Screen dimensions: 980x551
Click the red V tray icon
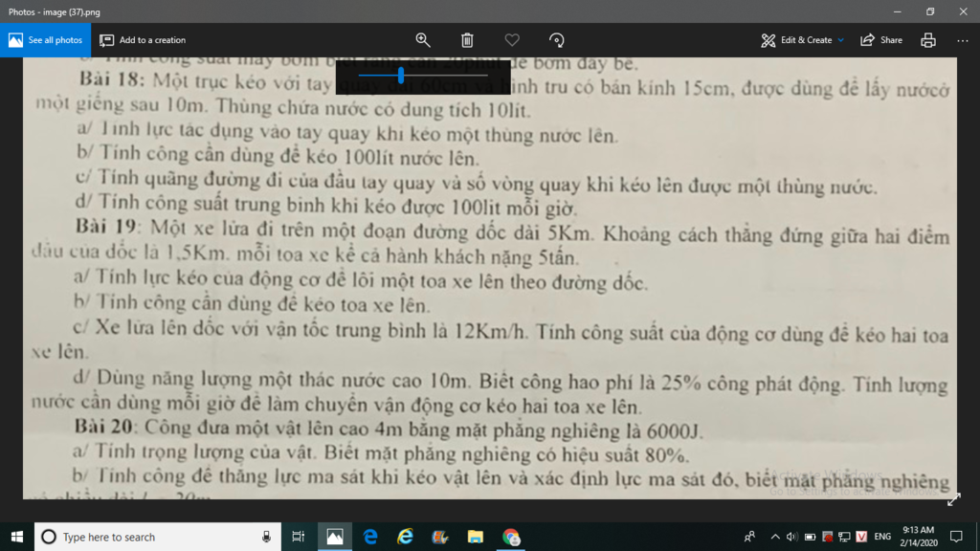(x=862, y=537)
